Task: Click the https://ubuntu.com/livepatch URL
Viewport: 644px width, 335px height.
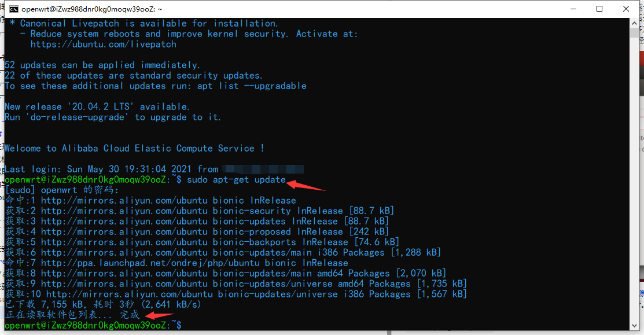Action: click(x=103, y=45)
